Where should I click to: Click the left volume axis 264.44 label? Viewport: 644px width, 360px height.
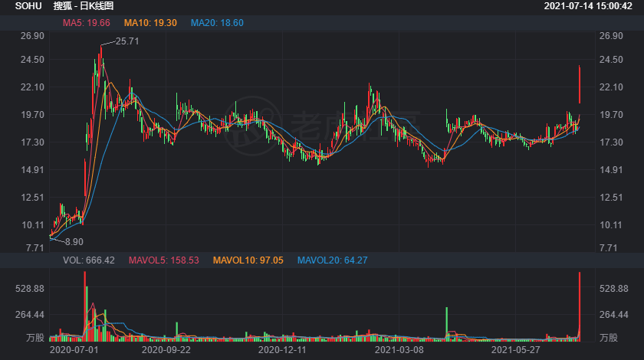30,315
